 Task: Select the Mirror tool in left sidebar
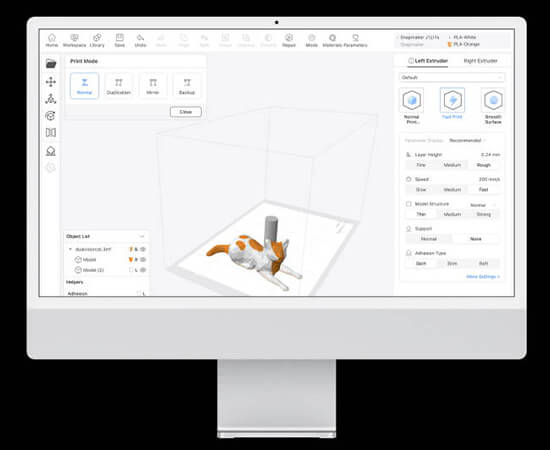[51, 133]
